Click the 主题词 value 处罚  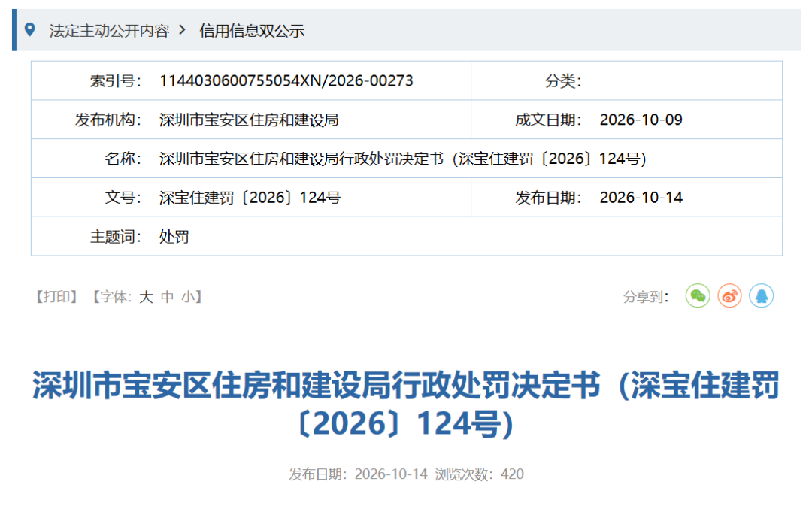(x=174, y=237)
